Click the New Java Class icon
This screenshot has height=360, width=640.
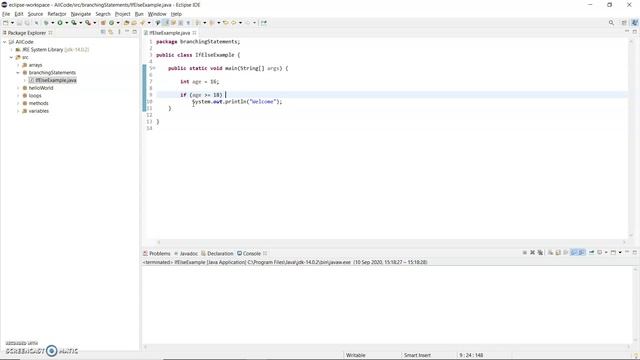pyautogui.click(x=111, y=23)
